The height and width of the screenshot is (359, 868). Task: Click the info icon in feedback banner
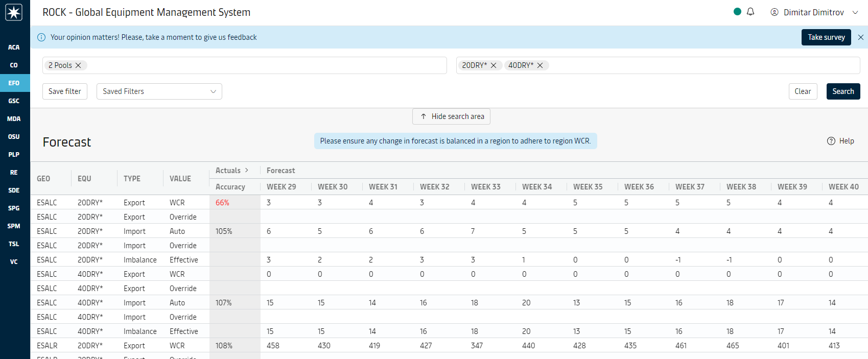(x=41, y=37)
